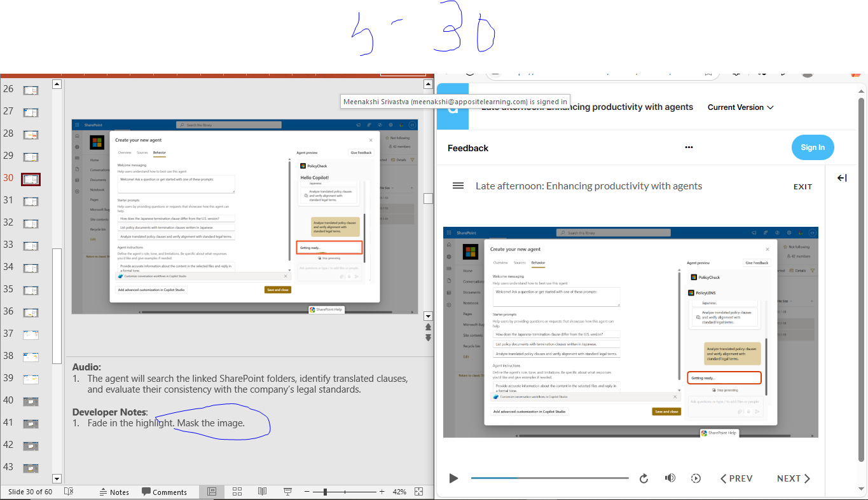Select slide 38 thumbnail

point(31,356)
